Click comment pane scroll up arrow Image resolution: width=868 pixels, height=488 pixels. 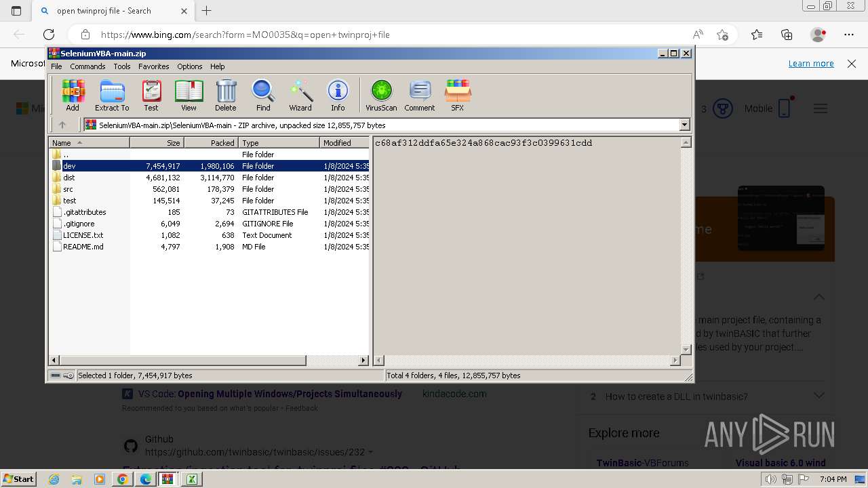pos(686,142)
